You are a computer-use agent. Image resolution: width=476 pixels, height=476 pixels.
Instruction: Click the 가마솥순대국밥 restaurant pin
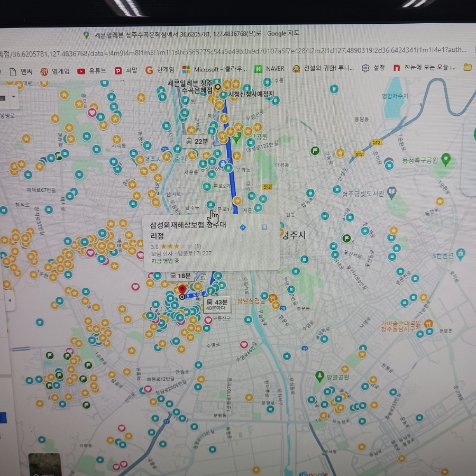(428, 324)
